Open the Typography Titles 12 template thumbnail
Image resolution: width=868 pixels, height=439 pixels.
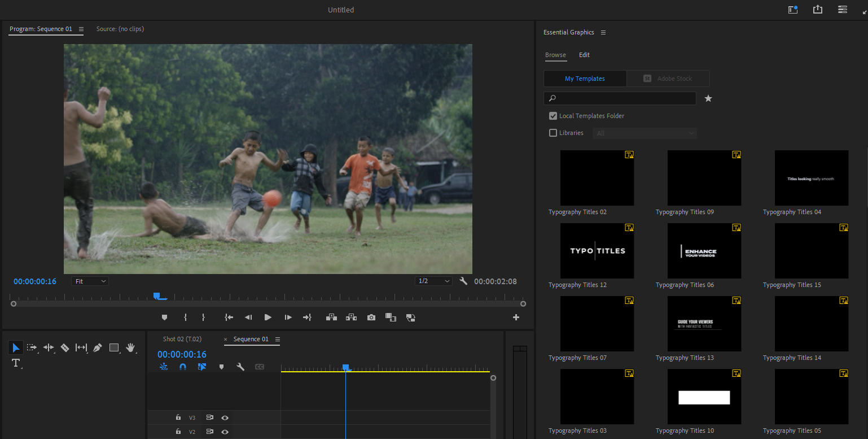(x=597, y=250)
